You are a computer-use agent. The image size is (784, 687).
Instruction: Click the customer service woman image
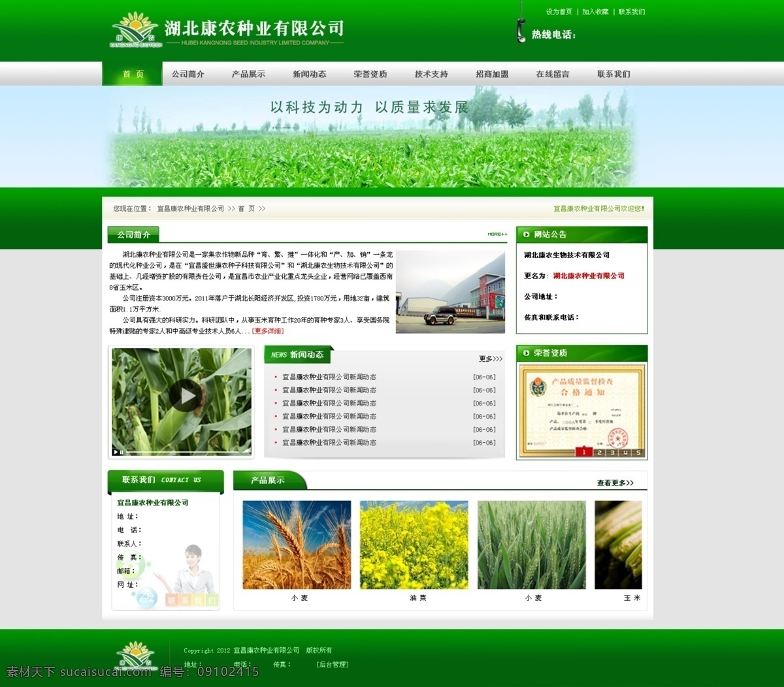(189, 570)
